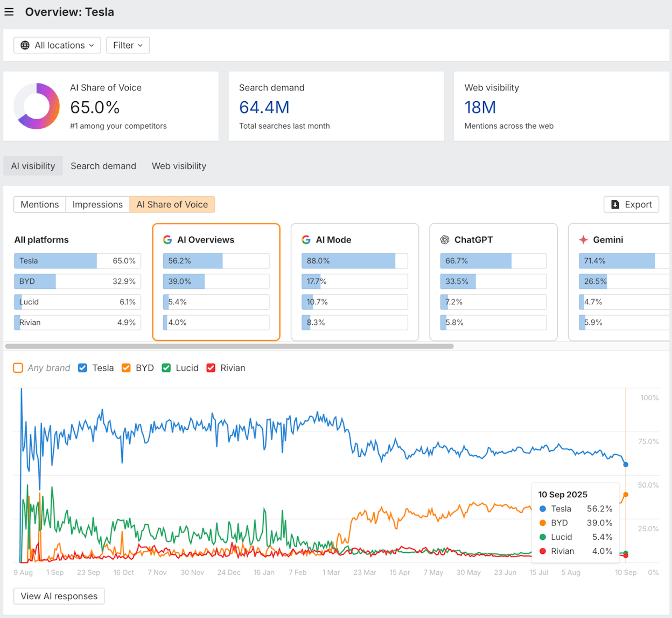Click the Tesla 56.2% row in tooltip
The width and height of the screenshot is (672, 618).
[576, 509]
